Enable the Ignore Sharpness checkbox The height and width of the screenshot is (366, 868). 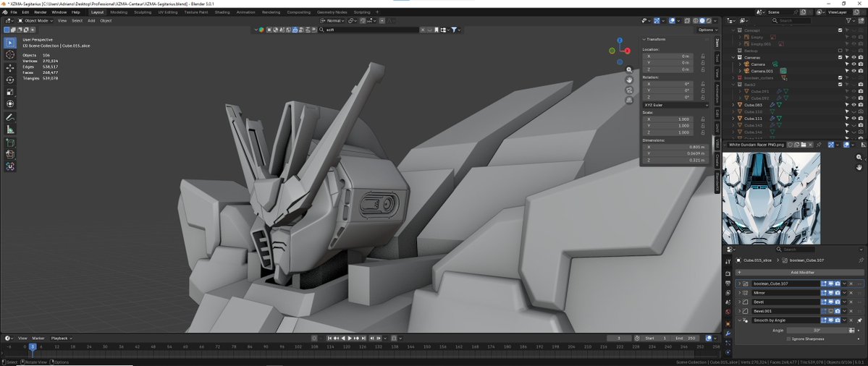coord(788,339)
